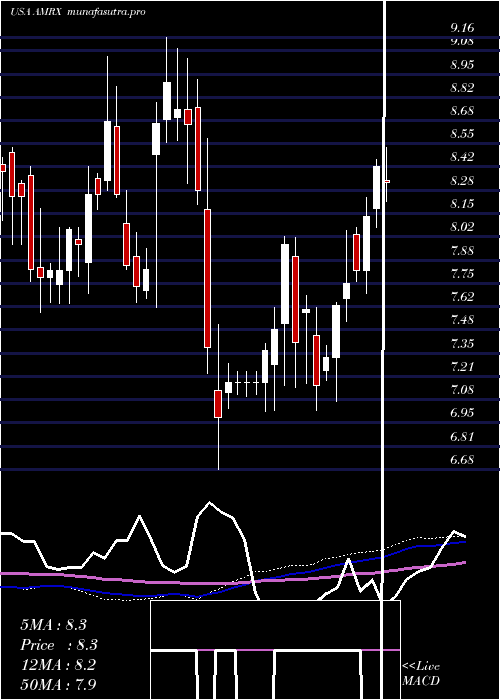Click the latest small red candlestick near 8.28

[x=387, y=181]
